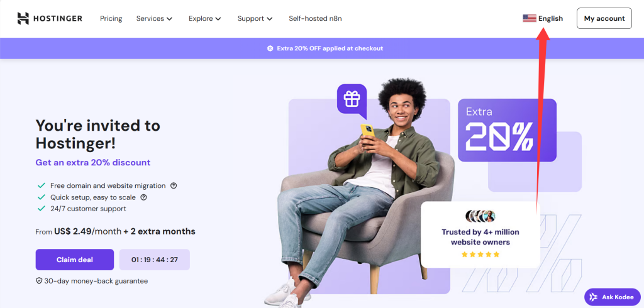This screenshot has width=644, height=308.
Task: Click the gift box speech bubble icon
Action: click(352, 99)
